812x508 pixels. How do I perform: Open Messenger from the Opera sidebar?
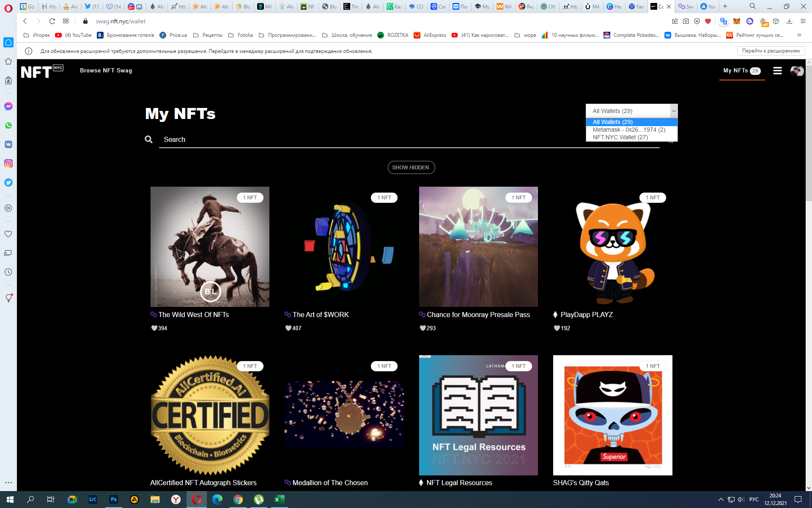tap(8, 106)
